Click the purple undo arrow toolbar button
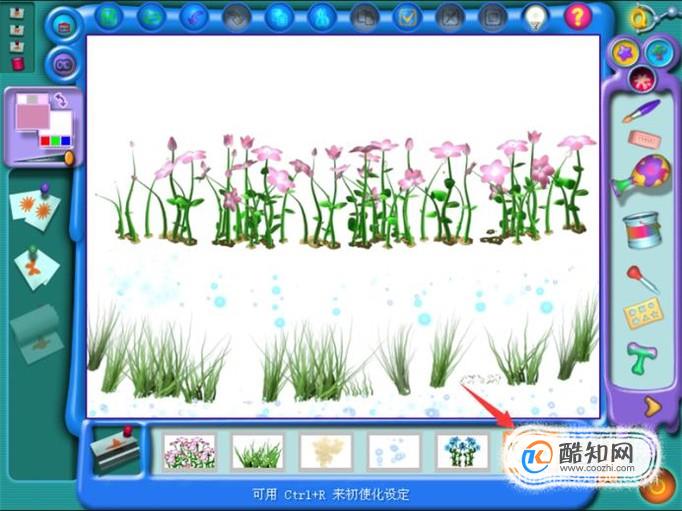The width and height of the screenshot is (682, 511). point(194,17)
